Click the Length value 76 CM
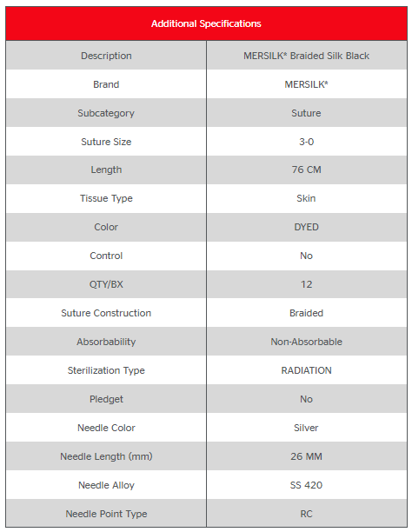This screenshot has height=532, width=412. tap(306, 170)
